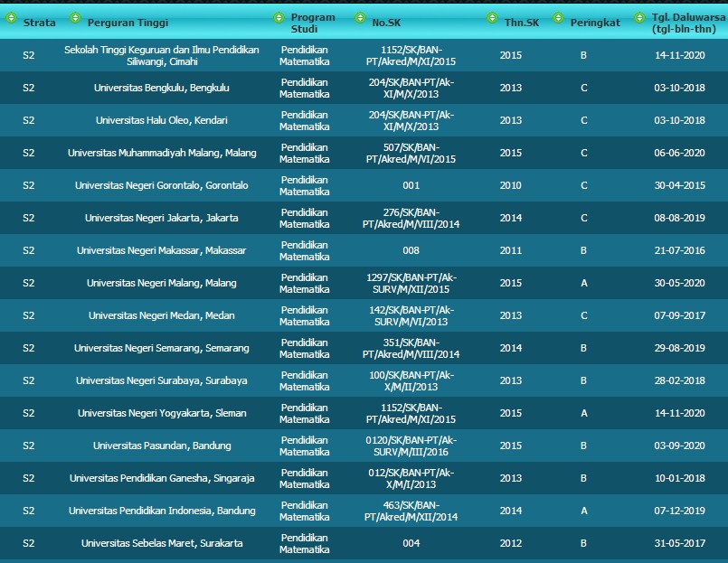This screenshot has height=563, width=728.
Task: Select Sekolah Tinggi Keguruan dan Ilmu Pendidikan Siliwangi row
Action: coord(364,55)
